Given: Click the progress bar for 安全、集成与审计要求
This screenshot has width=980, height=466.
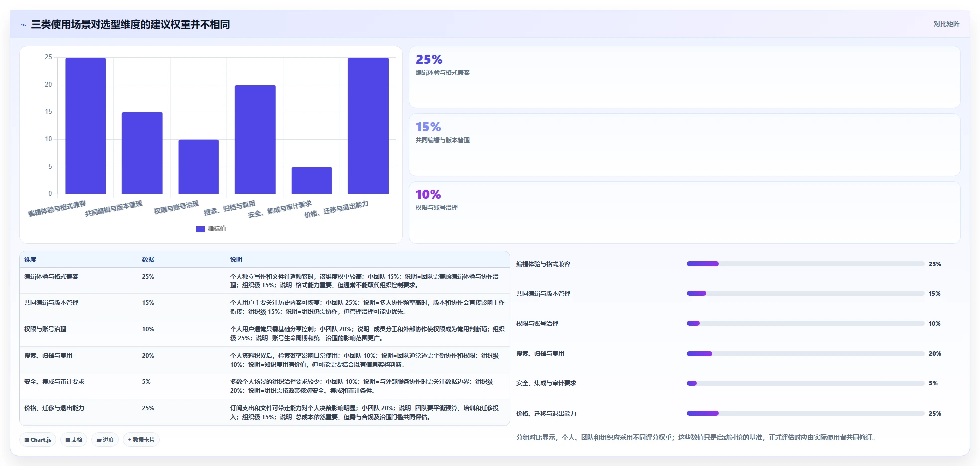Looking at the screenshot, I should (x=805, y=383).
